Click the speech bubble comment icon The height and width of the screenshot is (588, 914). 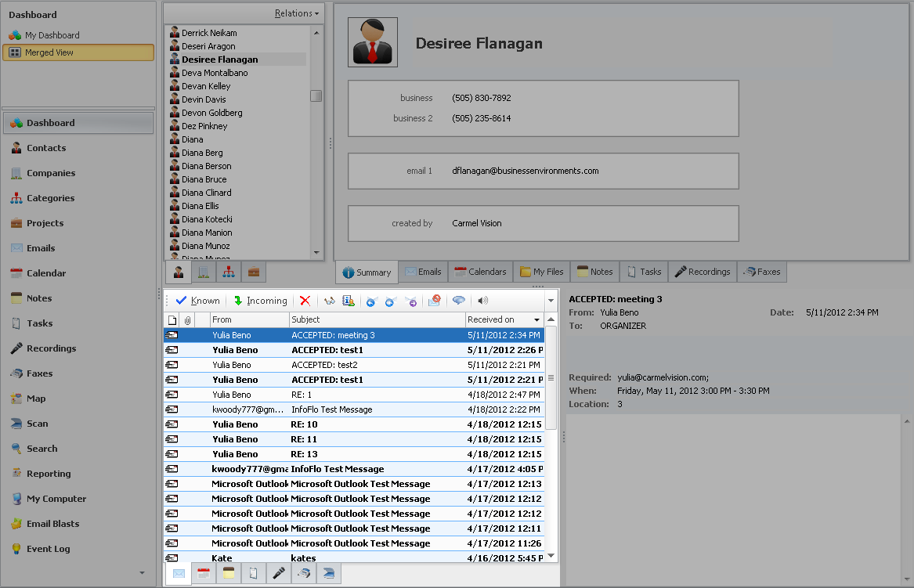(x=459, y=301)
